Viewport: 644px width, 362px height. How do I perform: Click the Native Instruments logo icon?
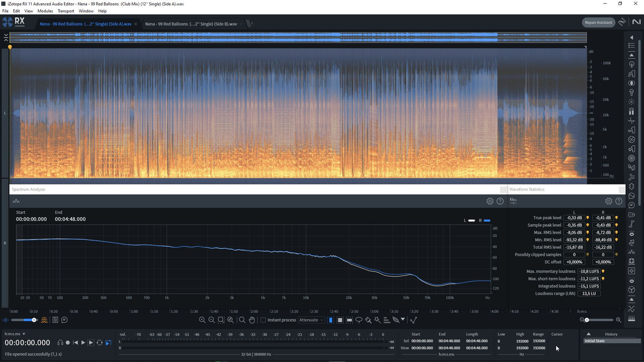tap(636, 22)
